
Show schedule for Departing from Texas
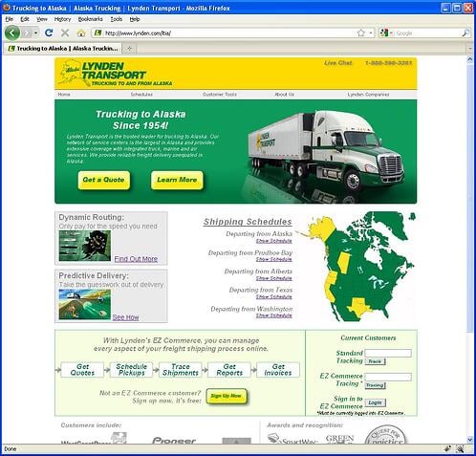[274, 296]
